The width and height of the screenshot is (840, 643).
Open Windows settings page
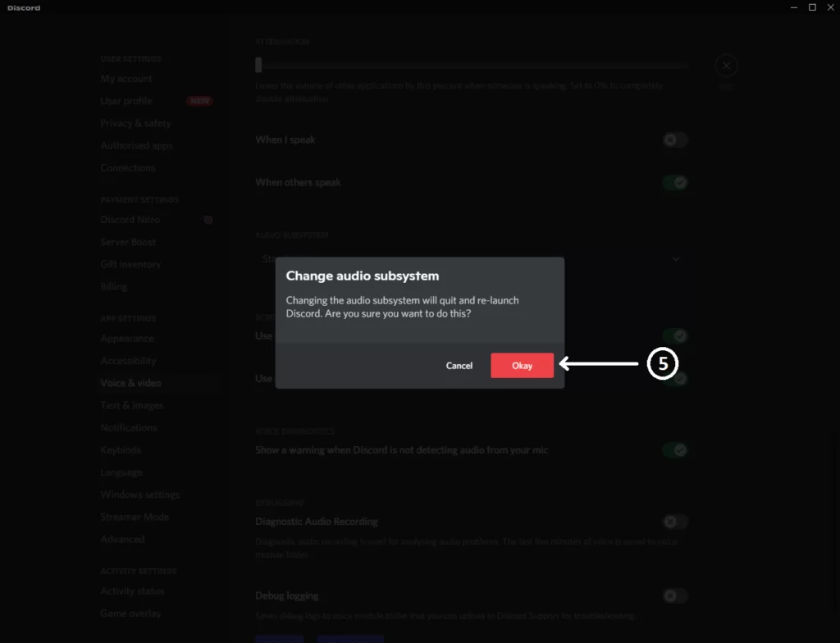point(139,495)
